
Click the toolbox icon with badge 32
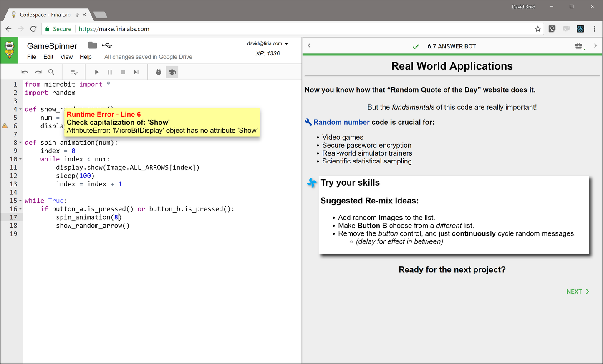(x=579, y=46)
